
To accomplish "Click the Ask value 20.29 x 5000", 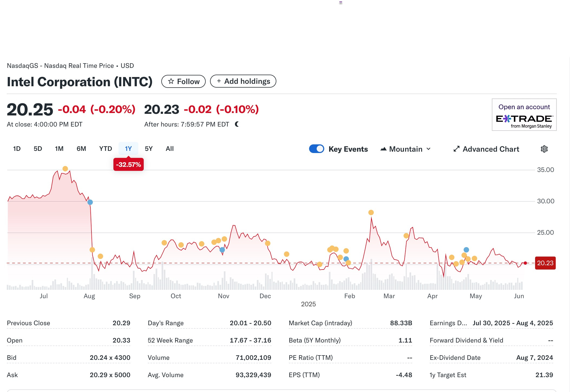I will [x=110, y=375].
